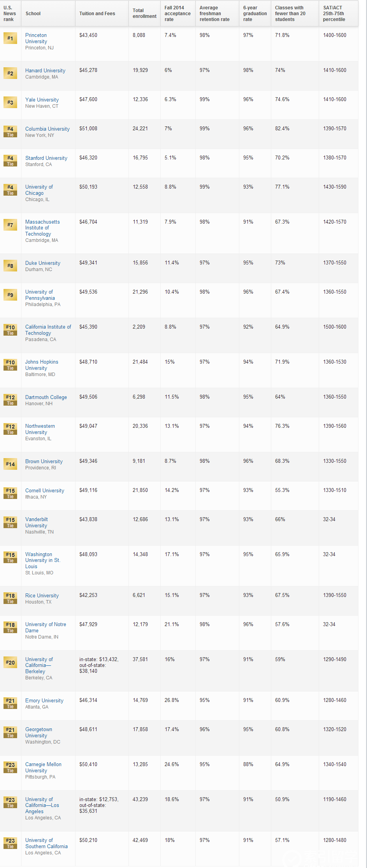Open the Princeton University link
Viewport: 367px width, 868px height.
(x=36, y=38)
